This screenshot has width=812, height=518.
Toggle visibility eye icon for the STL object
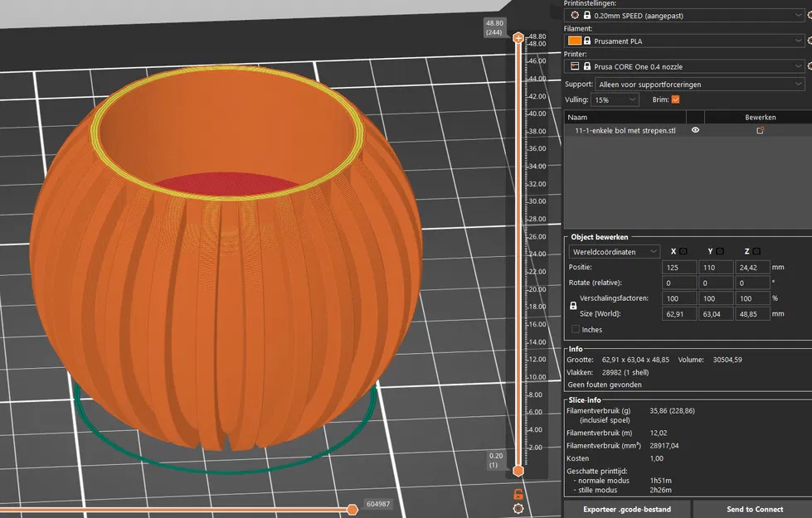[696, 130]
